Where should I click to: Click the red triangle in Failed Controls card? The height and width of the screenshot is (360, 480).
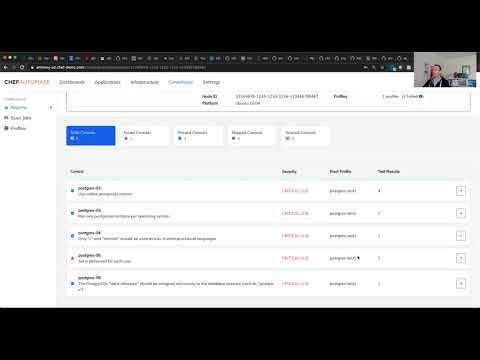pos(126,138)
